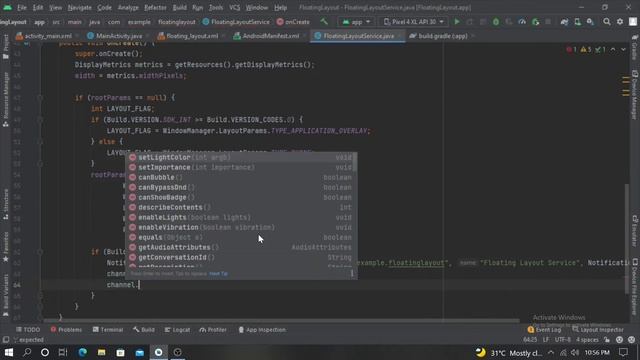Open the Profiler tool window
This screenshot has width=640, height=360.
(213, 330)
